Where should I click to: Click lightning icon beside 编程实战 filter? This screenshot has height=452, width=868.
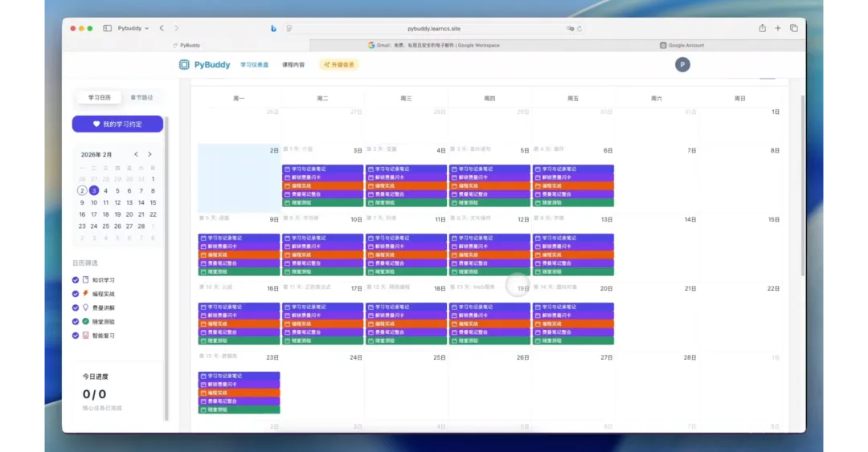pos(86,294)
